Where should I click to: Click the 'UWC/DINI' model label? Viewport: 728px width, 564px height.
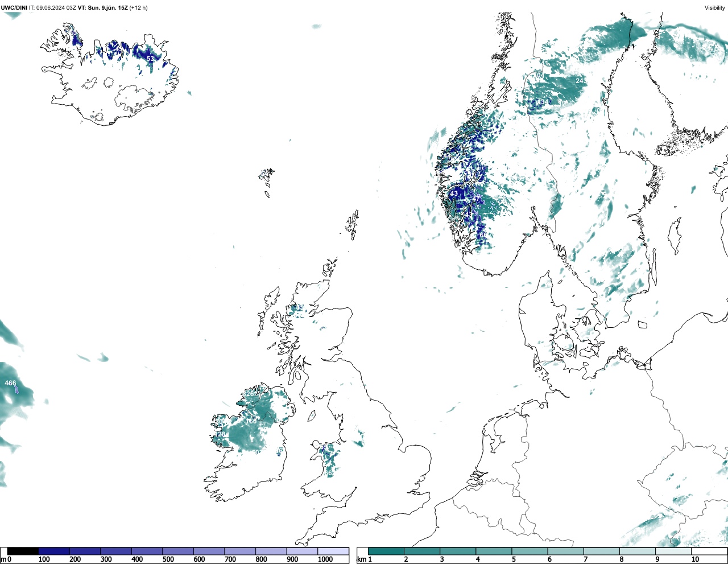pos(14,8)
